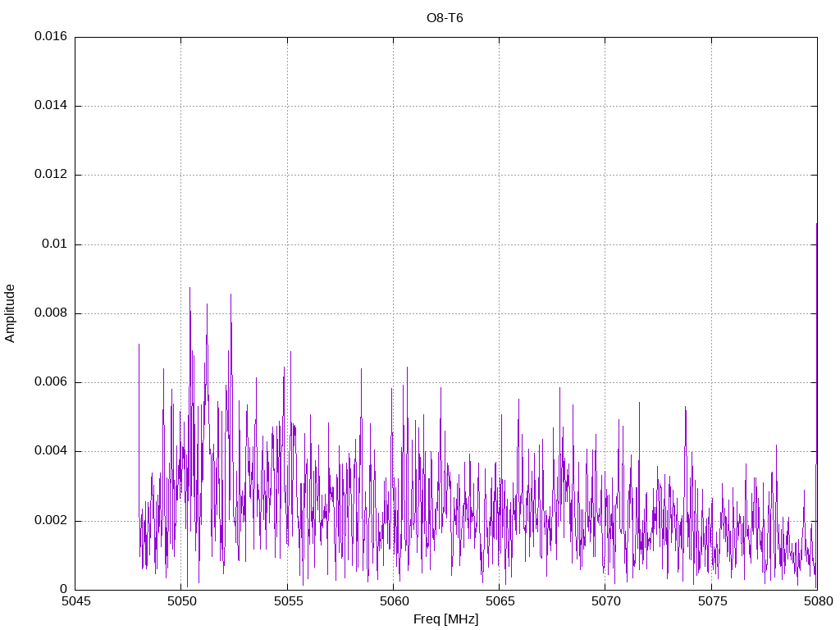Click the 5065 x-axis tick label
The width and height of the screenshot is (840, 630).
(499, 601)
